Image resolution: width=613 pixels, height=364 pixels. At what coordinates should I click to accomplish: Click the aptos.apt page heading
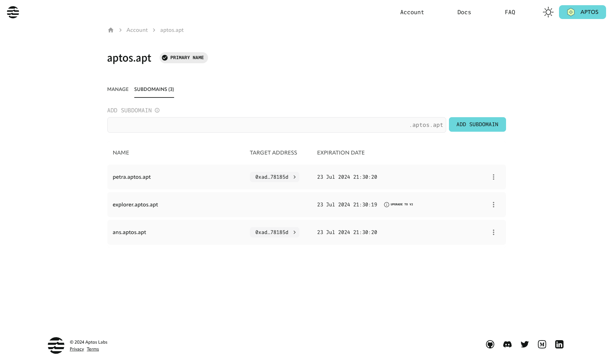[x=129, y=58]
